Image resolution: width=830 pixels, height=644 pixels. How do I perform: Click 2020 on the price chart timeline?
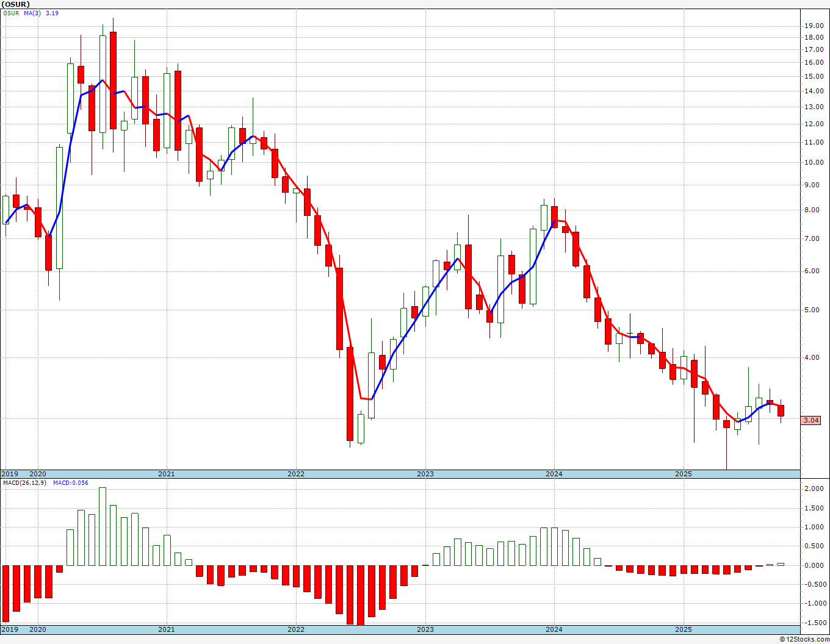[x=38, y=474]
